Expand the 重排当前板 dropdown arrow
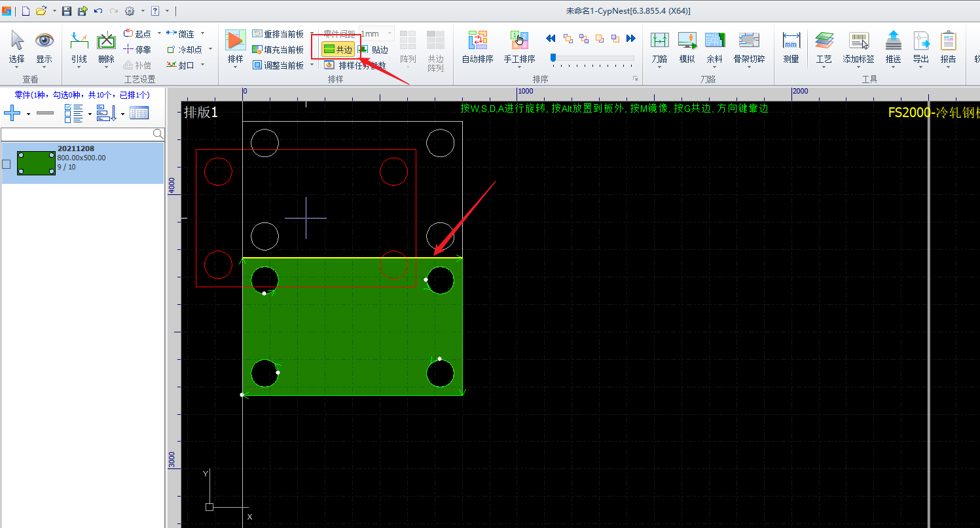980x528 pixels. pyautogui.click(x=312, y=34)
